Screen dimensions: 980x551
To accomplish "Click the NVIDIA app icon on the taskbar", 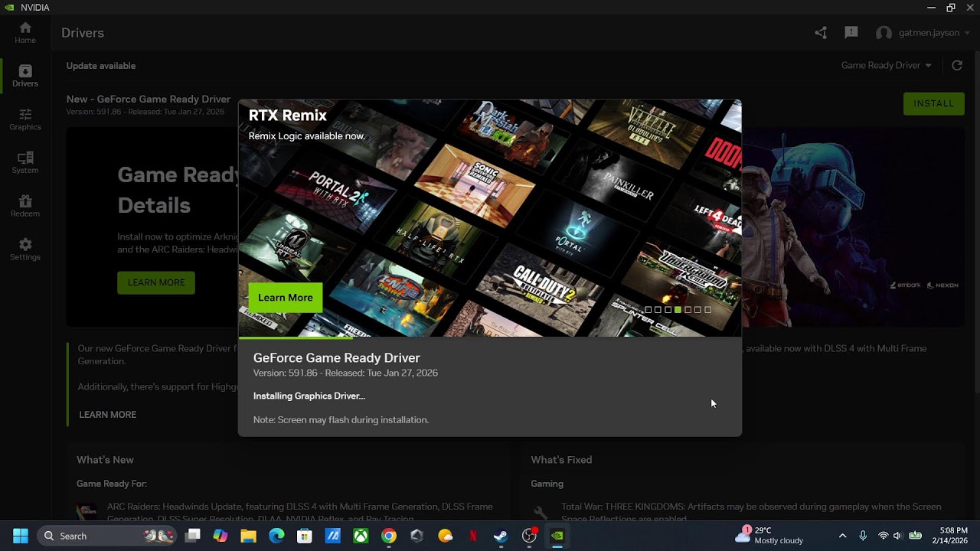I will (557, 536).
